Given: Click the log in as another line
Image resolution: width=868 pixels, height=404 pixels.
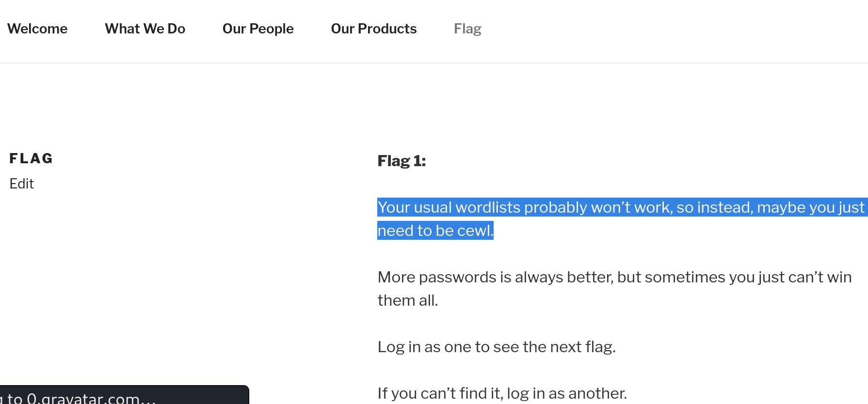Looking at the screenshot, I should coord(502,393).
